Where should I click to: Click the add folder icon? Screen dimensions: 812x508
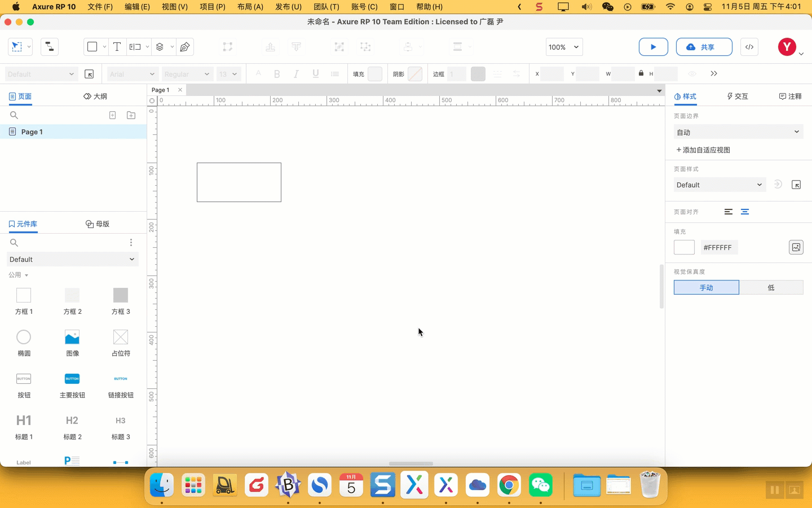pos(131,115)
